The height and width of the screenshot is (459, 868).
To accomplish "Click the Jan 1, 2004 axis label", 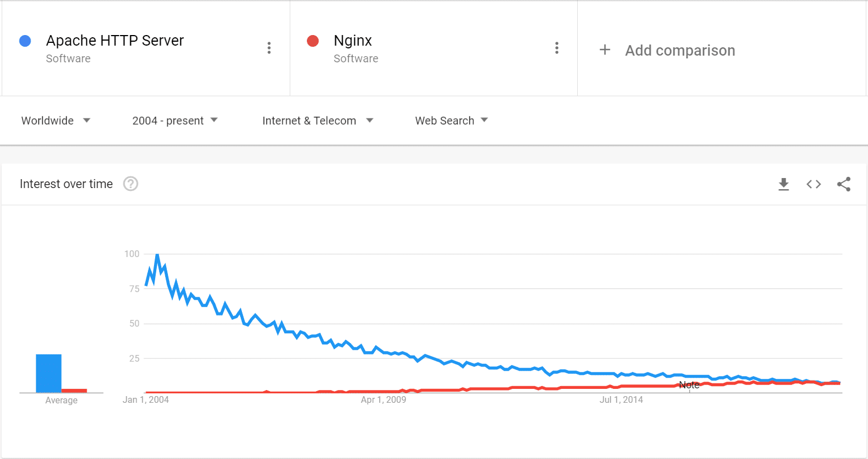I will click(145, 399).
